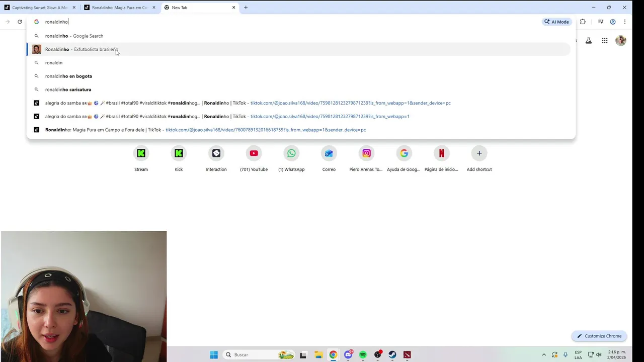The width and height of the screenshot is (644, 362).
Task: Open the Windows Start button
Action: 214,354
